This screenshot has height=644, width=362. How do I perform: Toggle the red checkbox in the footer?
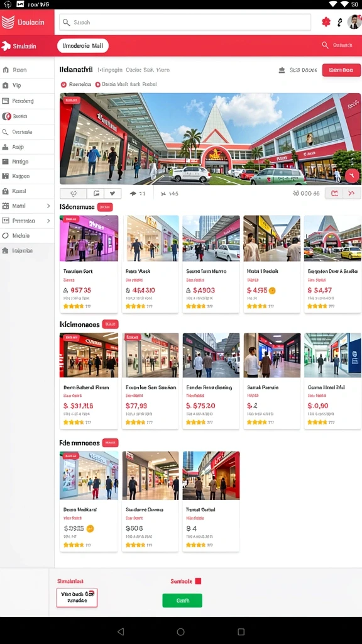pos(198,581)
